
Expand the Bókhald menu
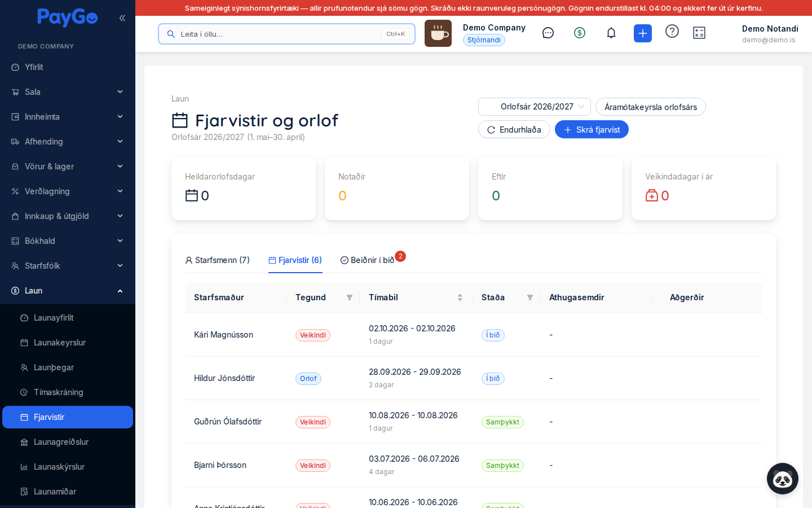[68, 241]
